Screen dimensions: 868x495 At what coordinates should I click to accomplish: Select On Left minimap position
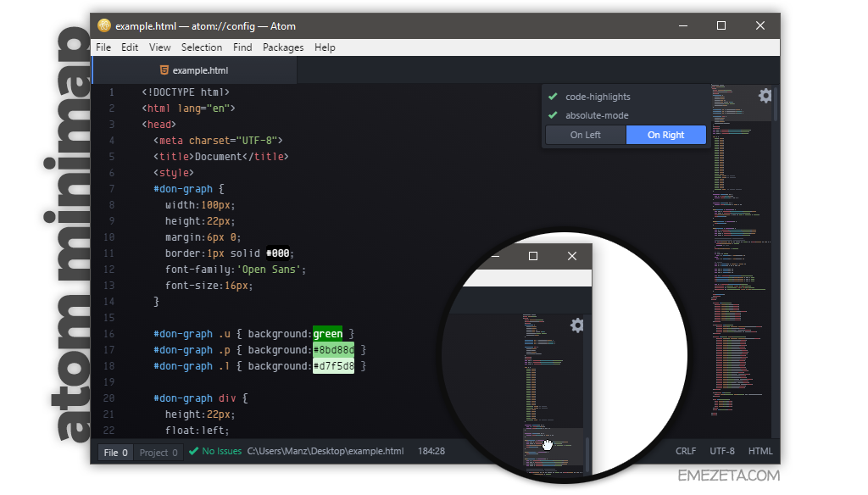(586, 135)
